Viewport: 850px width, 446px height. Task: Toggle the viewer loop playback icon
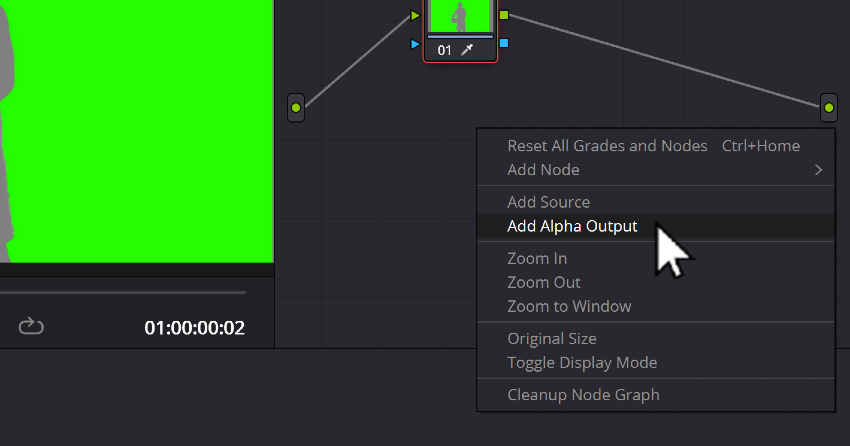coord(31,327)
